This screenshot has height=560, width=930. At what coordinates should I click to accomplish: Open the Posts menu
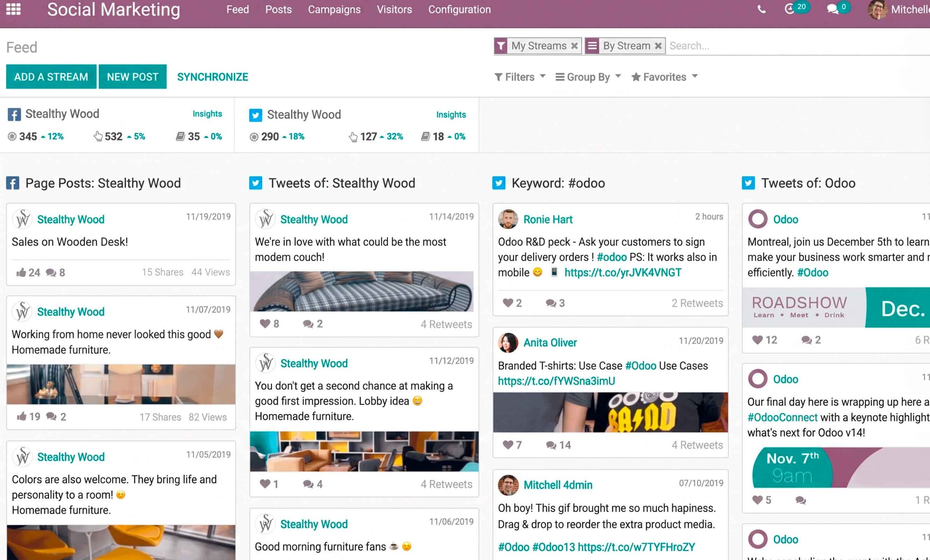click(278, 9)
